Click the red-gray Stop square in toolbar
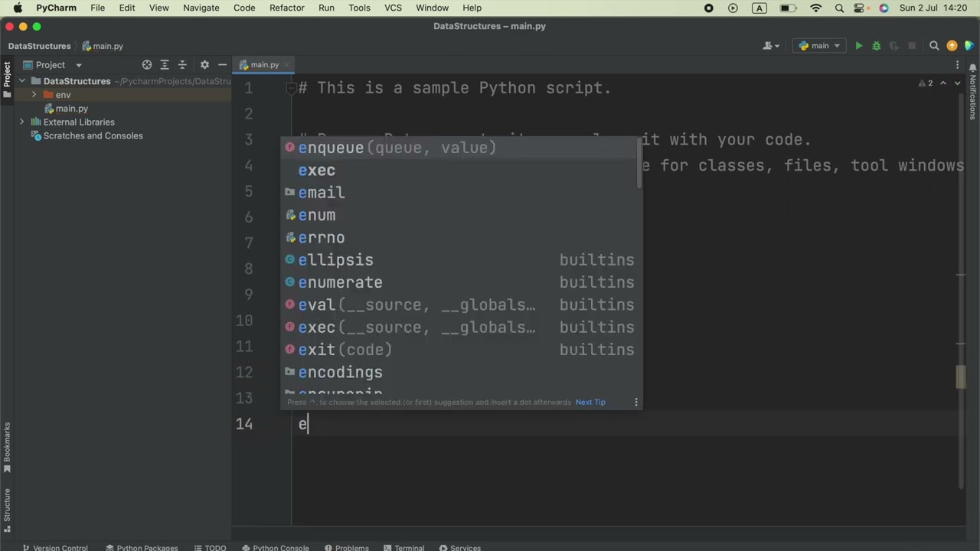 pos(911,46)
